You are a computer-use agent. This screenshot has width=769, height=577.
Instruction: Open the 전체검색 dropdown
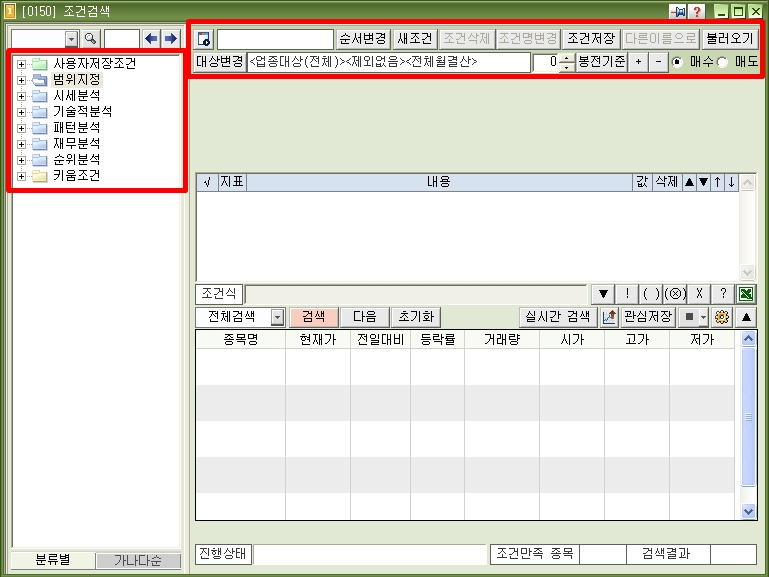point(277,317)
